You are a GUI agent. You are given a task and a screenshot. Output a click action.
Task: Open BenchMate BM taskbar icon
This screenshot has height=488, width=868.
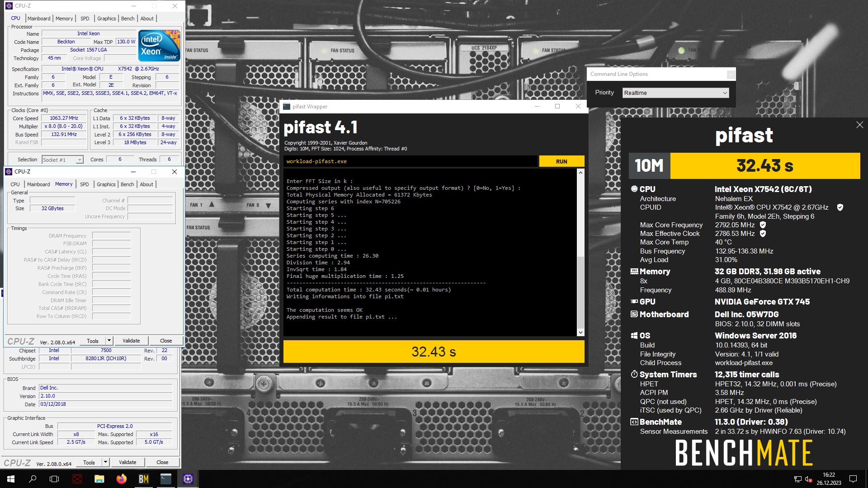[144, 479]
